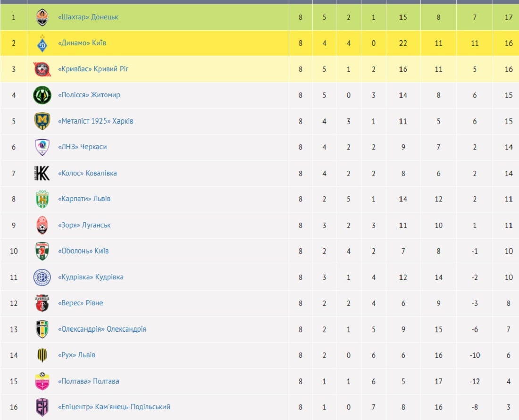This screenshot has height=420, width=519.
Task: Click the Veres Rivne crest
Action: (42, 303)
